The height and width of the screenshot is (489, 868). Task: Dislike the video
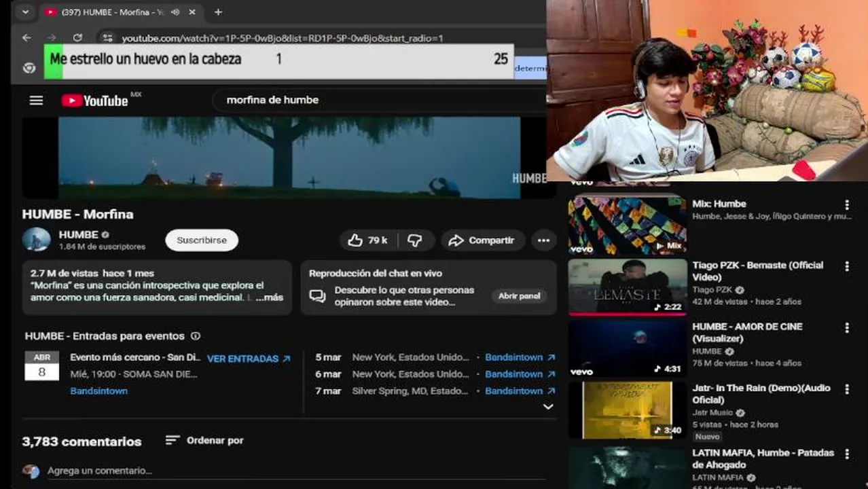pos(414,240)
